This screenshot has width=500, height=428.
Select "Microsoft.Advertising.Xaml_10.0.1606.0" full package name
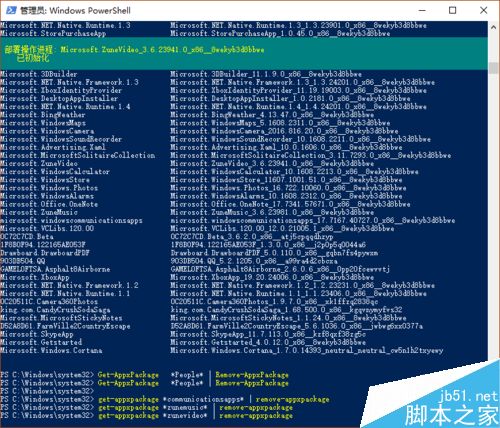[286, 147]
